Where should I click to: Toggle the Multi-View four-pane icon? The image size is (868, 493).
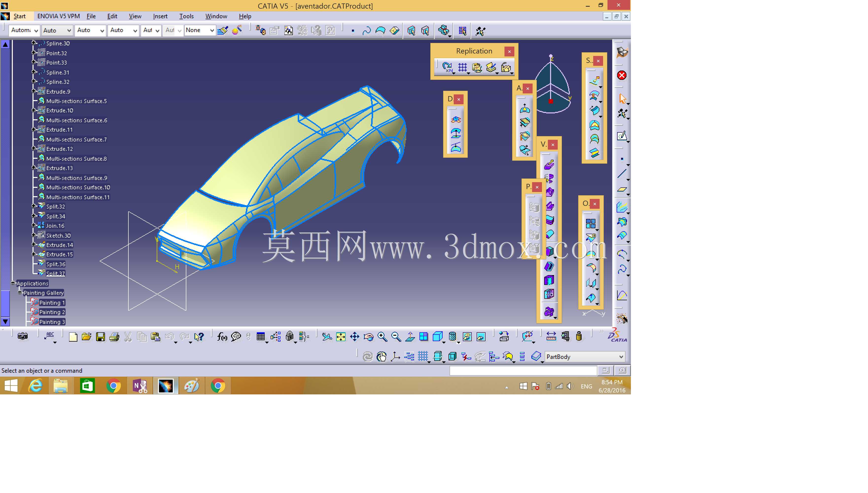pyautogui.click(x=423, y=336)
